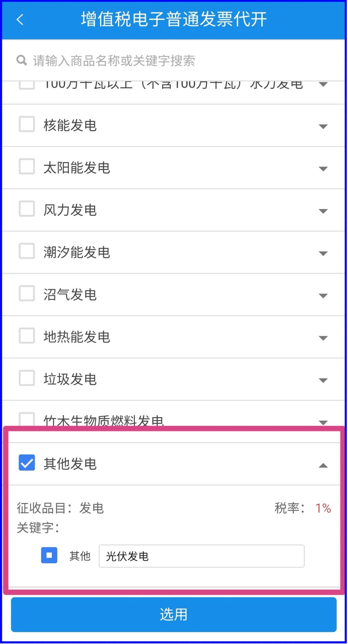Viewport: 348px width, 644px height.
Task: Expand the 沼气发电 row arrow
Action: coord(323,296)
